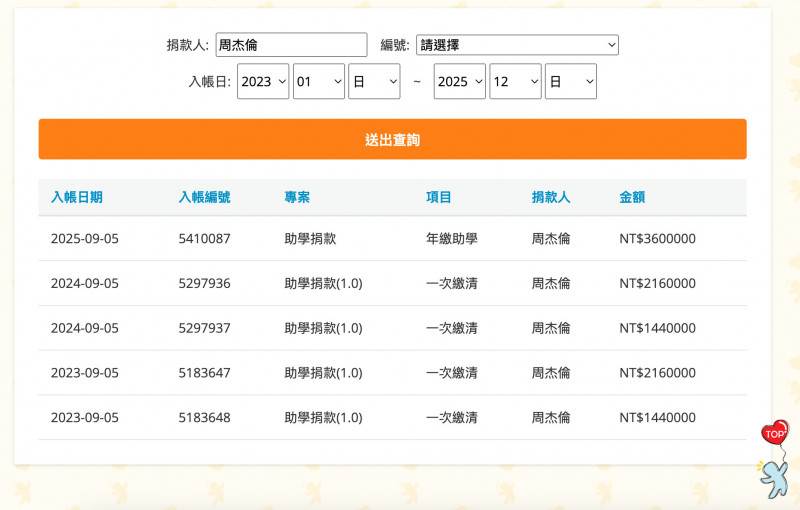Open the 編號 請選擇 dropdown
The width and height of the screenshot is (800, 510).
click(517, 45)
